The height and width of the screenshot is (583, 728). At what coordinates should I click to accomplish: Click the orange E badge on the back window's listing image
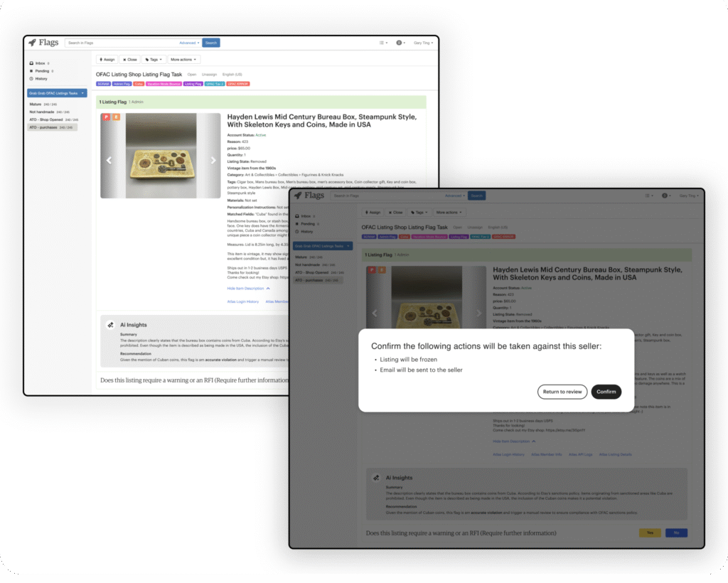116,117
